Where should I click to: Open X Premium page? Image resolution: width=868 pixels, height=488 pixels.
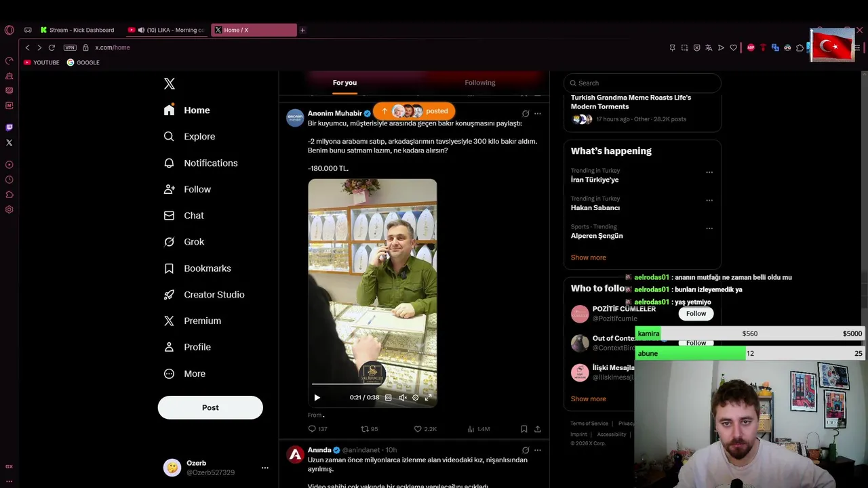[x=193, y=321]
